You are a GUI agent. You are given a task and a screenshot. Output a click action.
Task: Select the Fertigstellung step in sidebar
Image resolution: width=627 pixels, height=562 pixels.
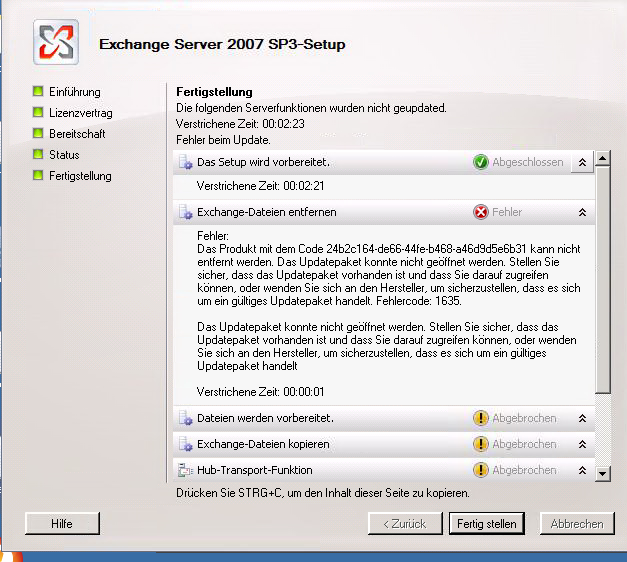(80, 176)
